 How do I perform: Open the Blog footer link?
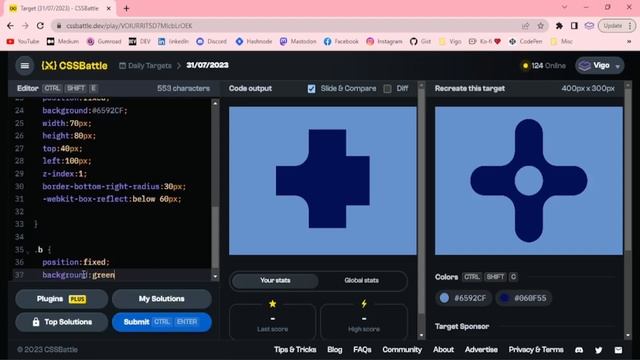(335, 350)
